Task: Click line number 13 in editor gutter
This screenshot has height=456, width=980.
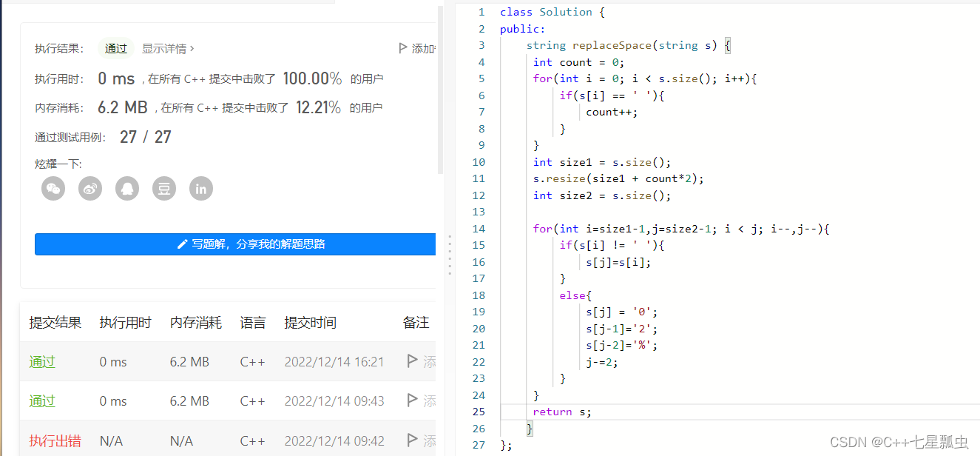Action: [x=479, y=212]
